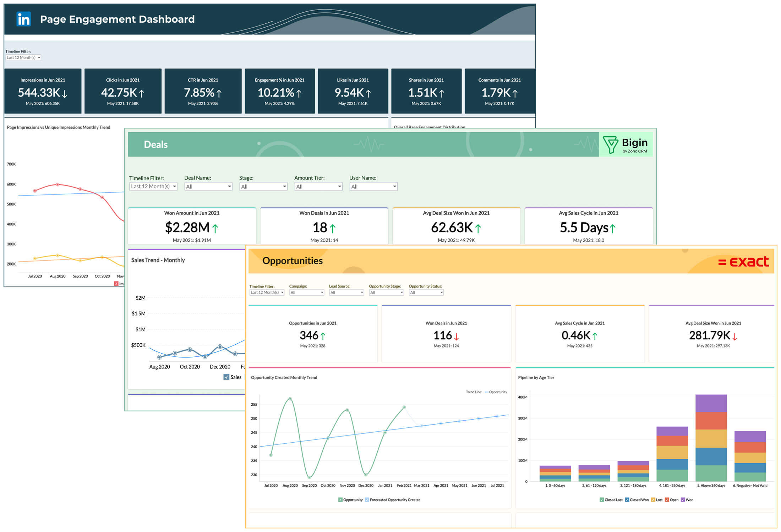Click the Bigin by Zoho CRM funnel logo

(x=611, y=145)
